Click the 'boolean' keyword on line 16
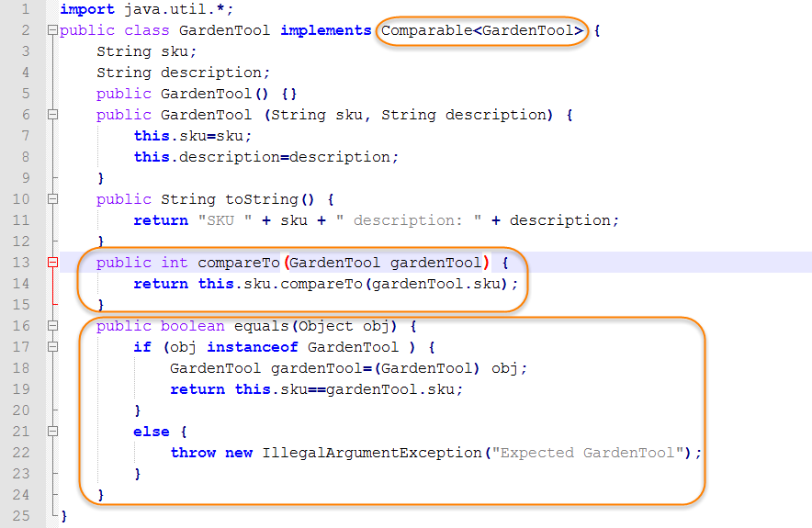The height and width of the screenshot is (528, 812). click(x=192, y=326)
